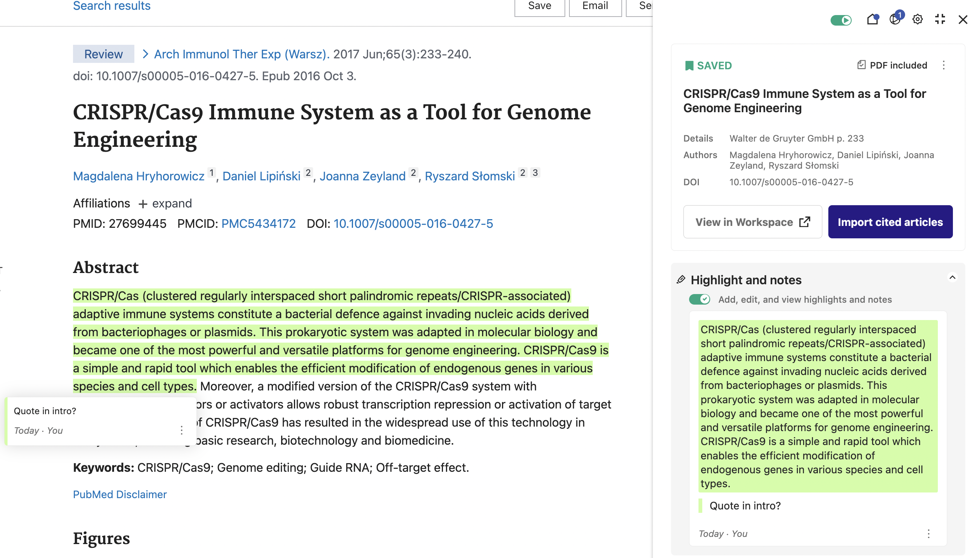Click the Keywords line text
The width and height of the screenshot is (980, 558).
(x=271, y=468)
